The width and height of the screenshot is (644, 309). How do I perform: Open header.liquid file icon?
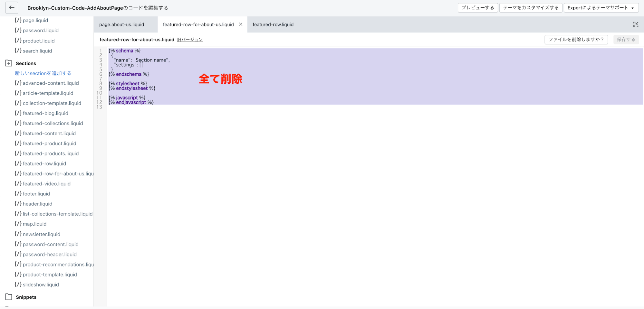pos(18,204)
